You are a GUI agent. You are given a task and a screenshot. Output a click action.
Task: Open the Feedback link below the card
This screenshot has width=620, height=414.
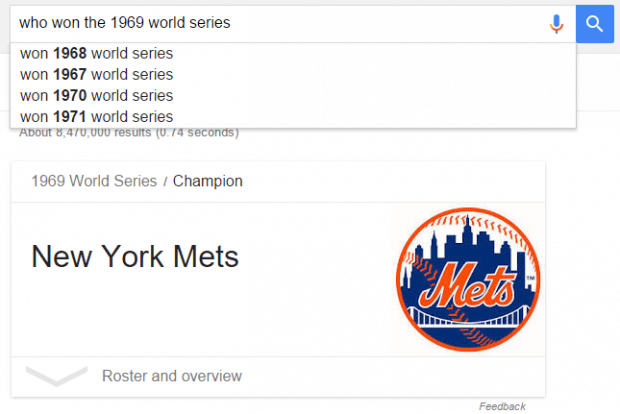[502, 406]
